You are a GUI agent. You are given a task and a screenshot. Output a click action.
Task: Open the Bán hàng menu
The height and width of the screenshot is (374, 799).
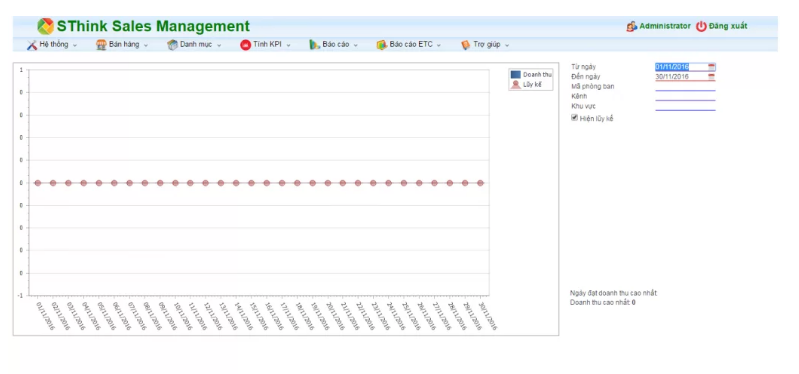[x=124, y=44]
